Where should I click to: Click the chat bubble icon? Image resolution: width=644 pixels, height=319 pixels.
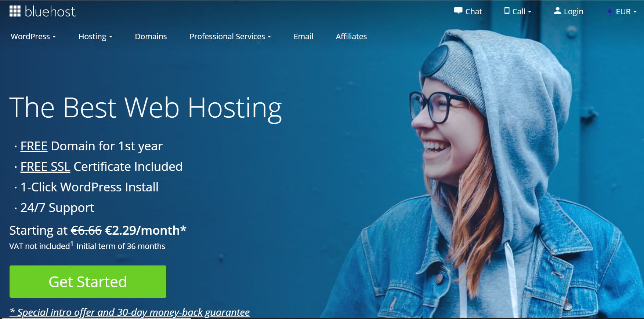pyautogui.click(x=458, y=11)
